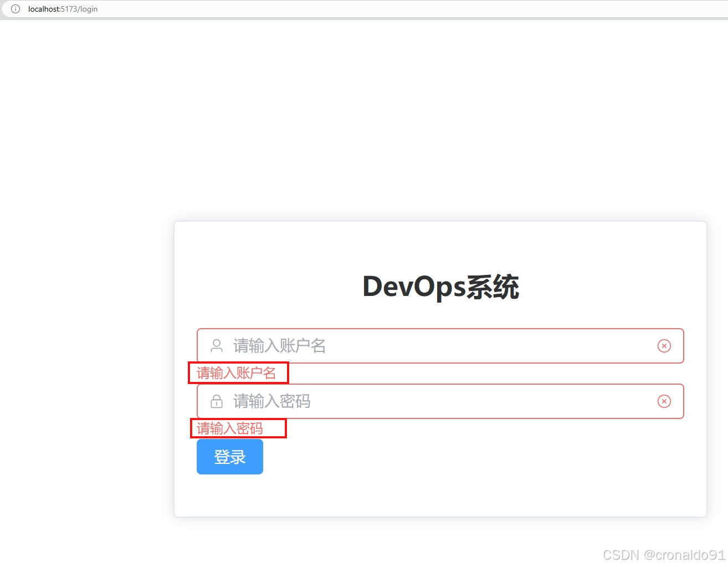Screen dimensions: 728x567
Task: Clear the password field with its X icon
Action: 664,401
